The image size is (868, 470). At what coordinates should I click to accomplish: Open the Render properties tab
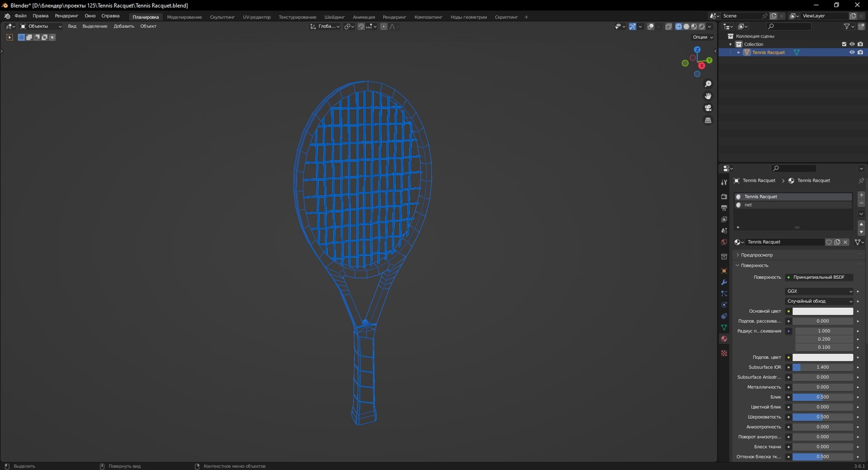724,197
